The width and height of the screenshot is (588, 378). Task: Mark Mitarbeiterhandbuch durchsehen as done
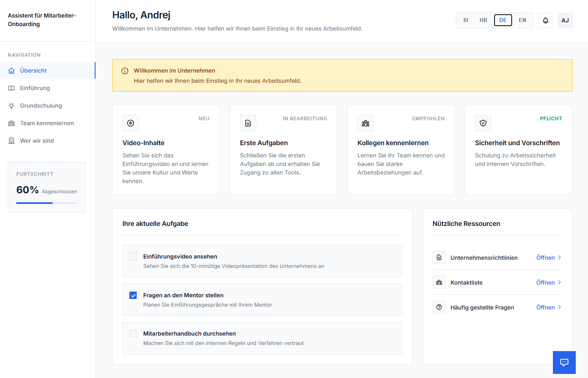pos(133,333)
